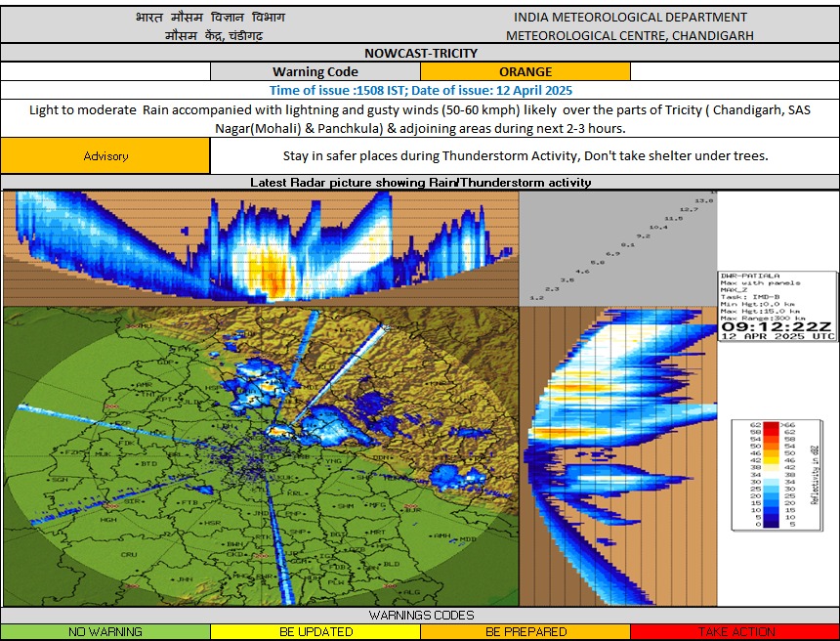
Task: Click the 'Reflectivity in dBZ' legend label
Action: click(x=815, y=476)
